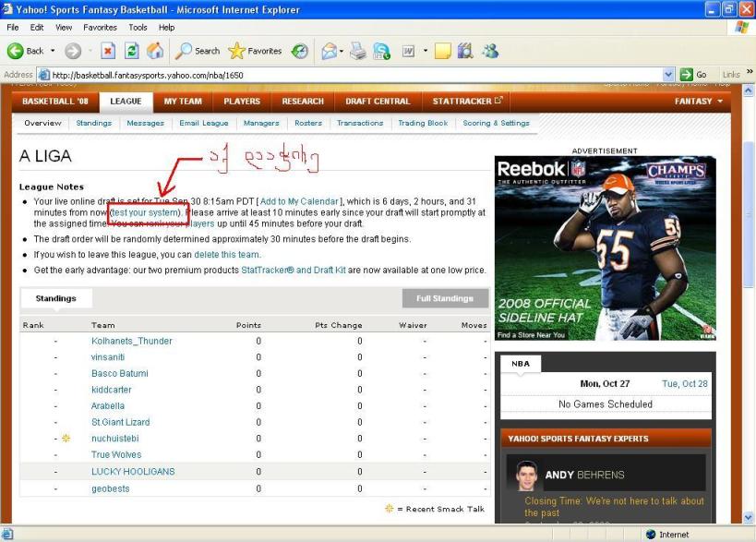This screenshot has width=756, height=542.
Task: Select BASKETBALL '08 tab
Action: 55,102
